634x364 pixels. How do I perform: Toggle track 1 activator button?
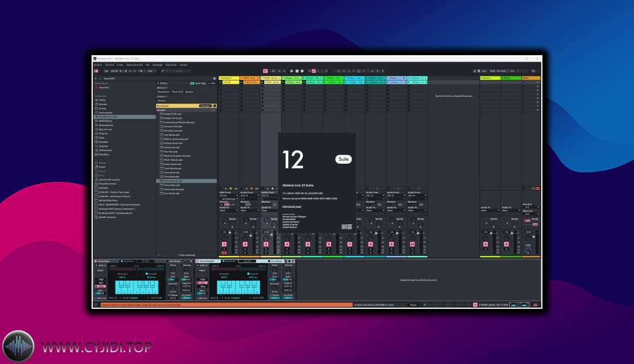click(x=224, y=244)
